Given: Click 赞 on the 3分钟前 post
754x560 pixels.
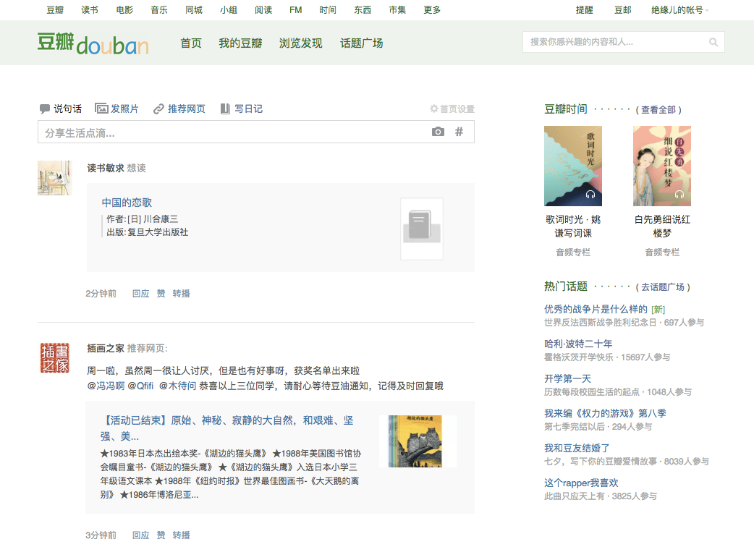Looking at the screenshot, I should coord(161,535).
